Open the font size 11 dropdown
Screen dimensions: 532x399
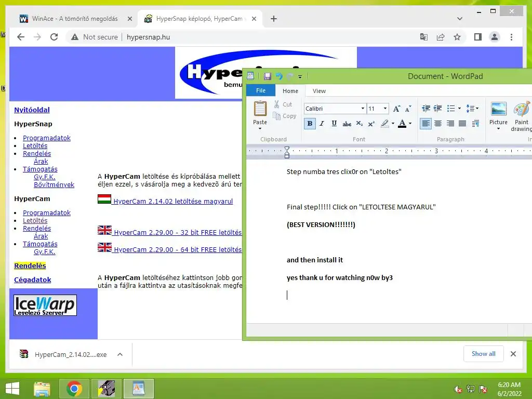point(385,109)
